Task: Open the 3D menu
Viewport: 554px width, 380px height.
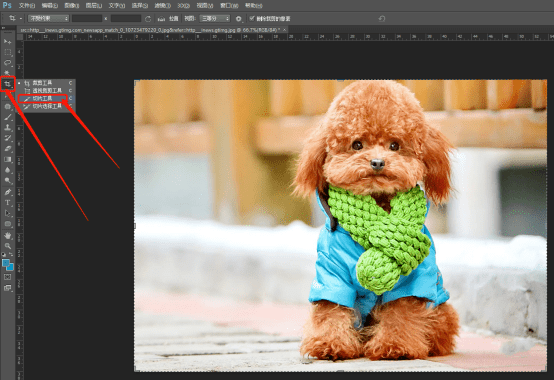Action: (184, 6)
